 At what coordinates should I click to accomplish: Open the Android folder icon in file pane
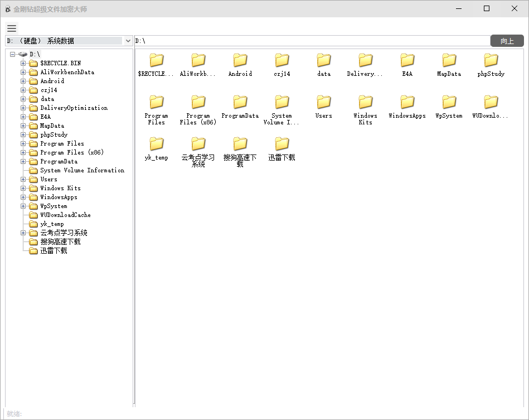[240, 60]
